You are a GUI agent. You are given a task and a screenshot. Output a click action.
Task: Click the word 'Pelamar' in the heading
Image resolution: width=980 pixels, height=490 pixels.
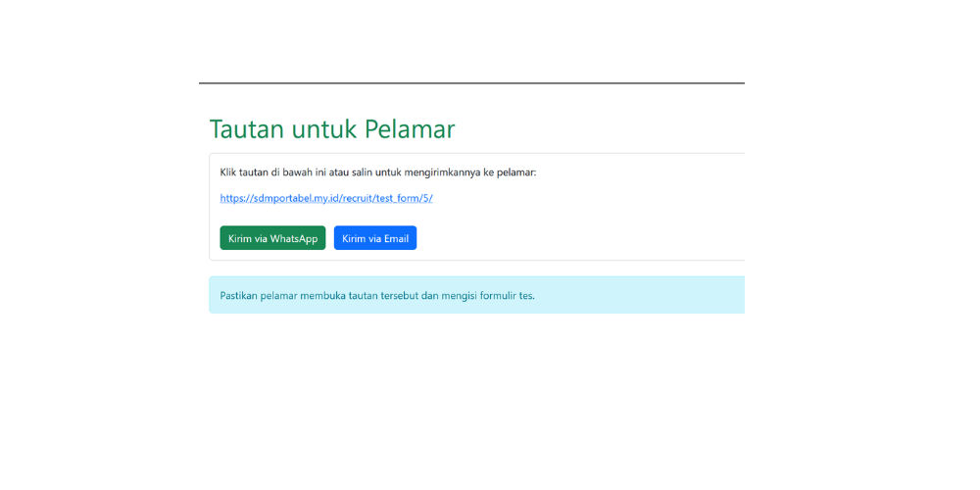tap(409, 129)
